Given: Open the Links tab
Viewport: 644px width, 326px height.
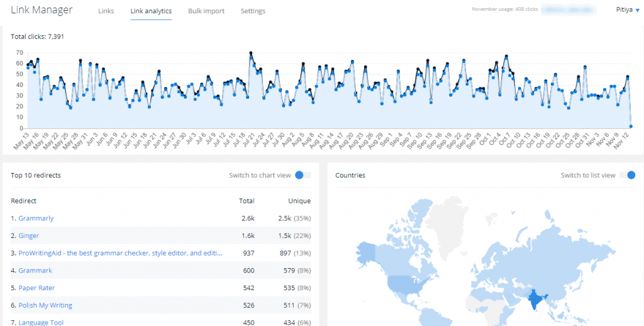Looking at the screenshot, I should pos(106,11).
